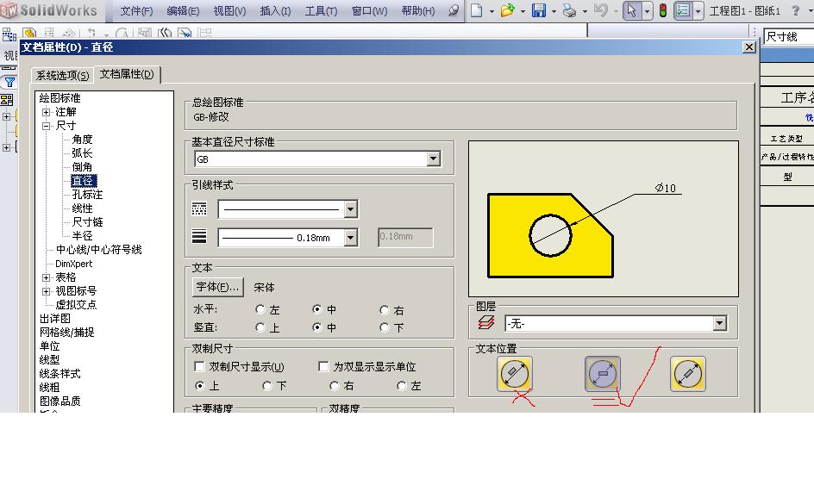Viewport: 814px width, 504px height.
Task: Click the 尺寸线 input field at top right
Action: [788, 36]
